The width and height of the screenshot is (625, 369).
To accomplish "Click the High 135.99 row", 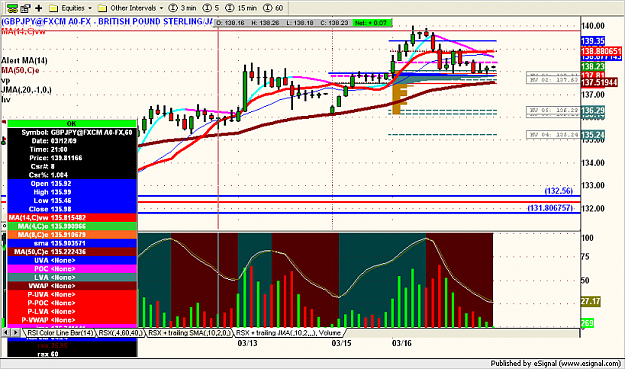I will 72,192.
